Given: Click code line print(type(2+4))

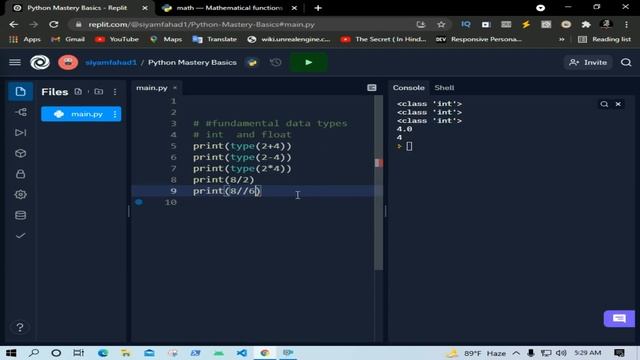Looking at the screenshot, I should pyautogui.click(x=242, y=146).
